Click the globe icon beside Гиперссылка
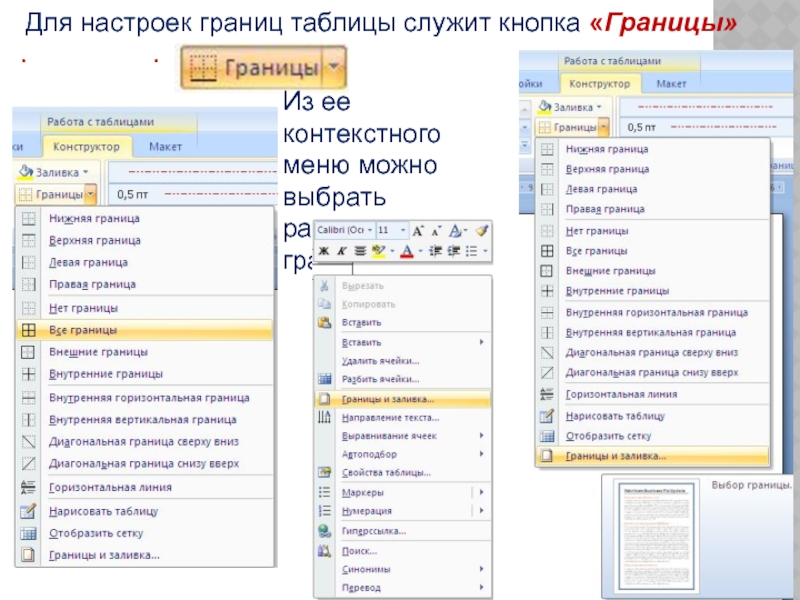Screen dimensions: 800x600 (x=324, y=529)
